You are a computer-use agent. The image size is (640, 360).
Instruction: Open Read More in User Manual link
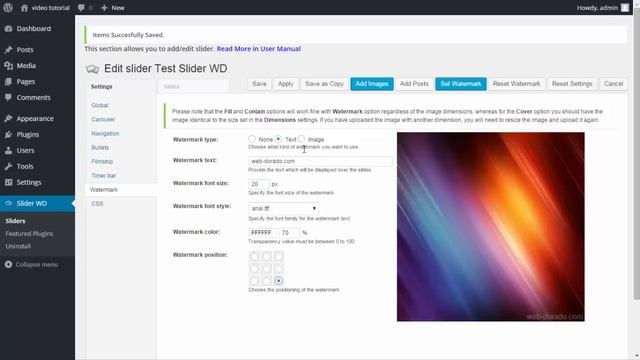(258, 49)
